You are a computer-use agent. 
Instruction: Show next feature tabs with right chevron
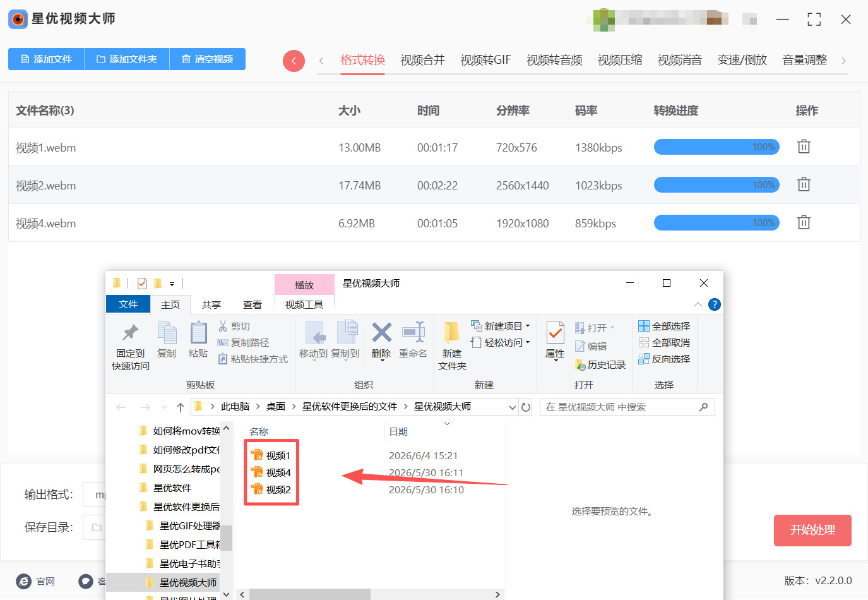(843, 61)
